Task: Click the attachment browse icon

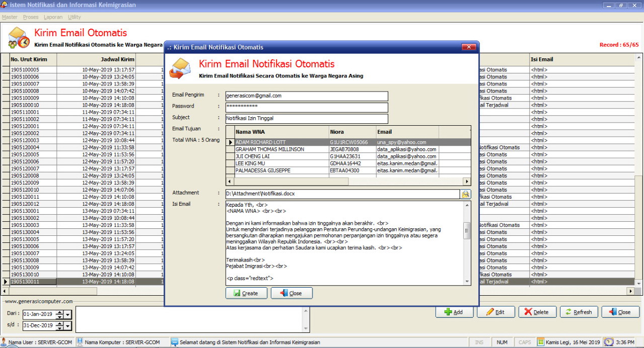Action: pyautogui.click(x=465, y=194)
